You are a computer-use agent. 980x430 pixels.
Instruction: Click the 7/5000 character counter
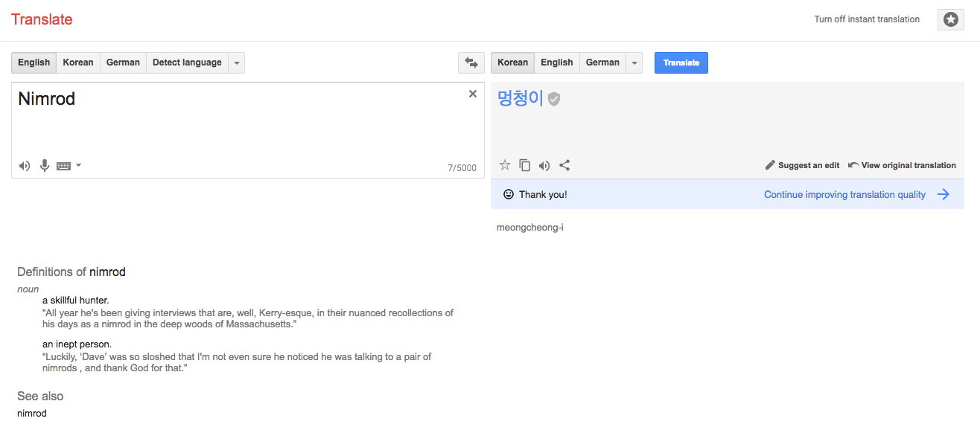(462, 168)
